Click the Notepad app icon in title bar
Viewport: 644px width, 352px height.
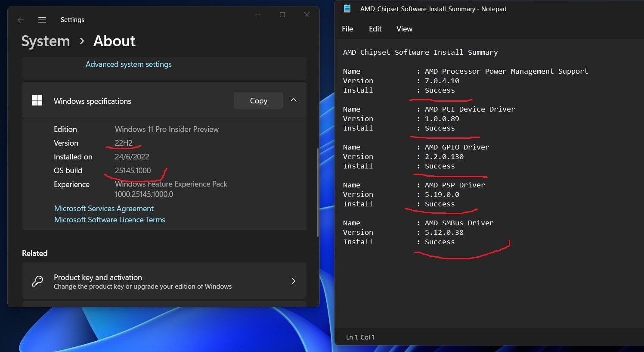(x=347, y=9)
